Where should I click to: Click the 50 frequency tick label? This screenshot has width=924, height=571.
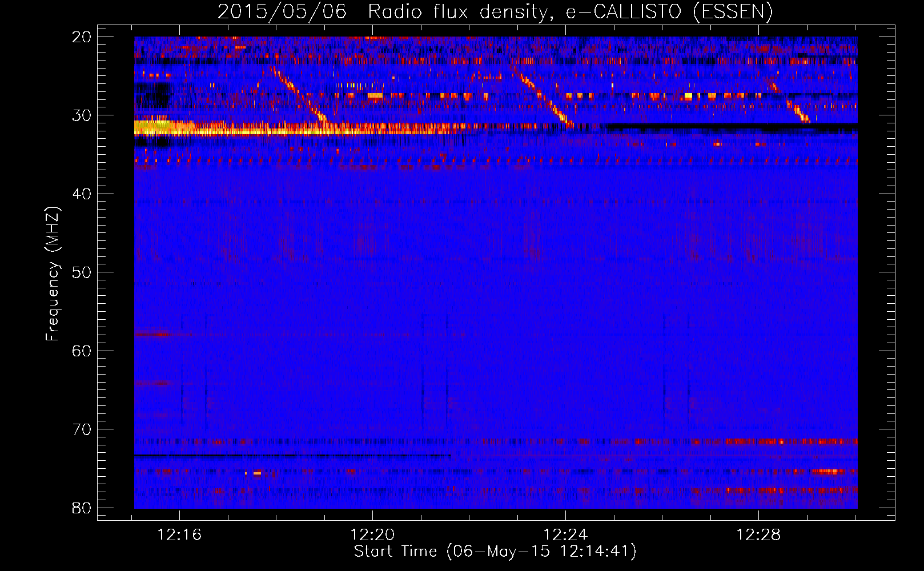pos(82,272)
